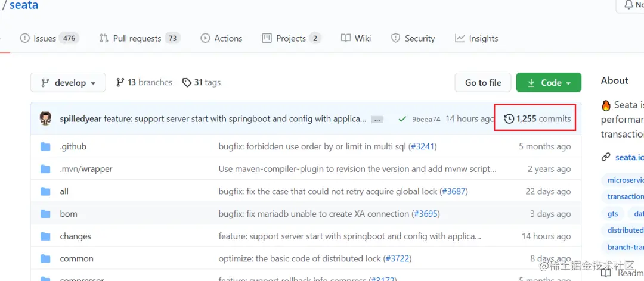Expand commit message ellipsis button
This screenshot has height=281, width=644.
[x=377, y=120]
